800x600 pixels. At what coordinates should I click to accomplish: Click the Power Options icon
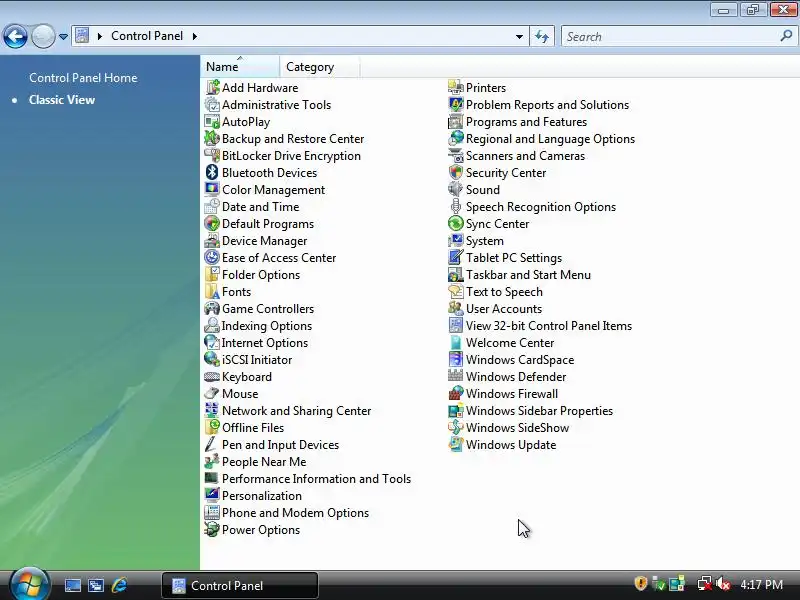point(212,530)
